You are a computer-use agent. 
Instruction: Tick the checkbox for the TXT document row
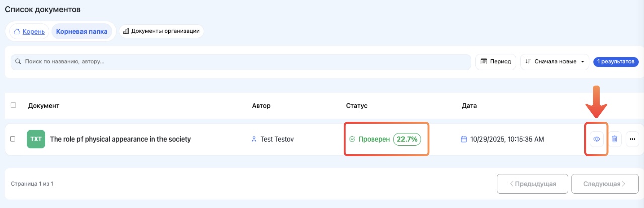[x=13, y=139]
